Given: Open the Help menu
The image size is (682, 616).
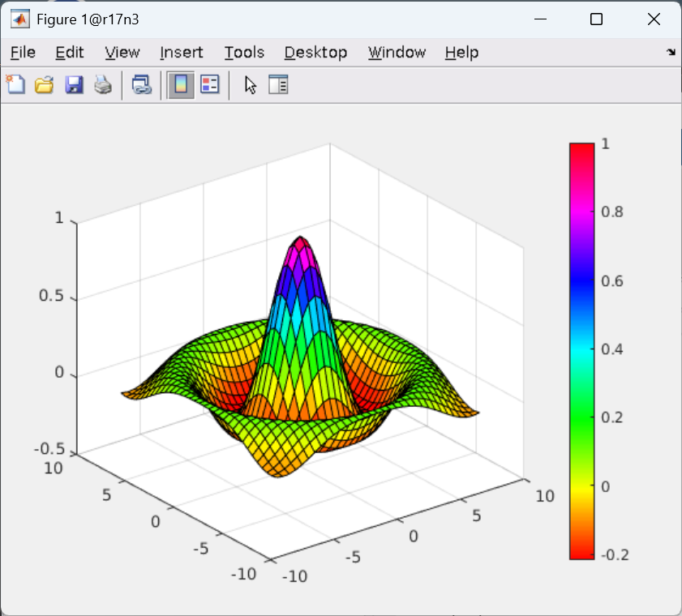Looking at the screenshot, I should coord(461,53).
